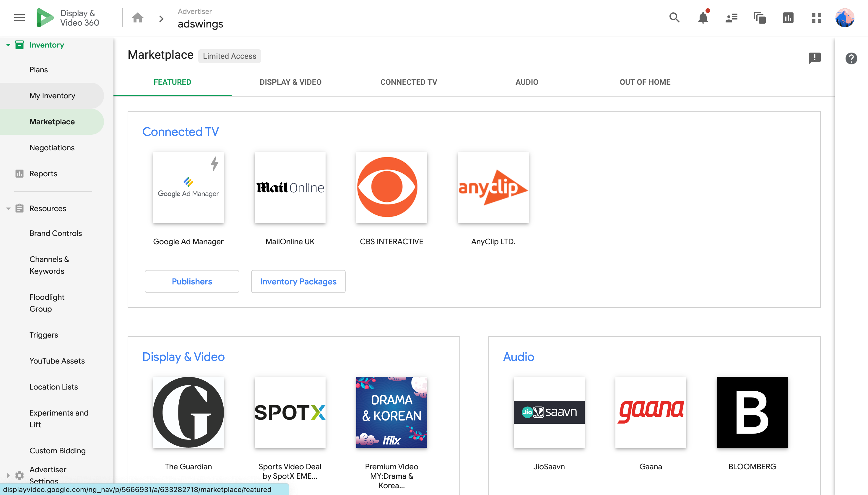
Task: Open the apps grid icon
Action: [816, 18]
